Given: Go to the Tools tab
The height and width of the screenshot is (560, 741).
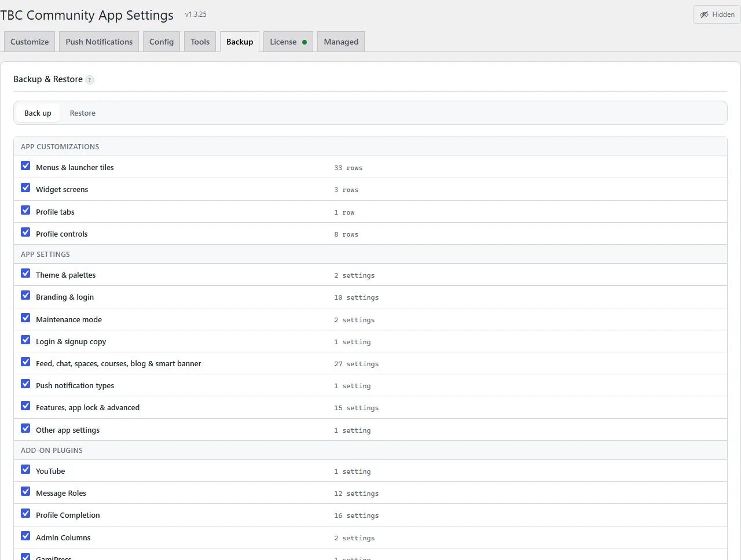Looking at the screenshot, I should (x=200, y=42).
